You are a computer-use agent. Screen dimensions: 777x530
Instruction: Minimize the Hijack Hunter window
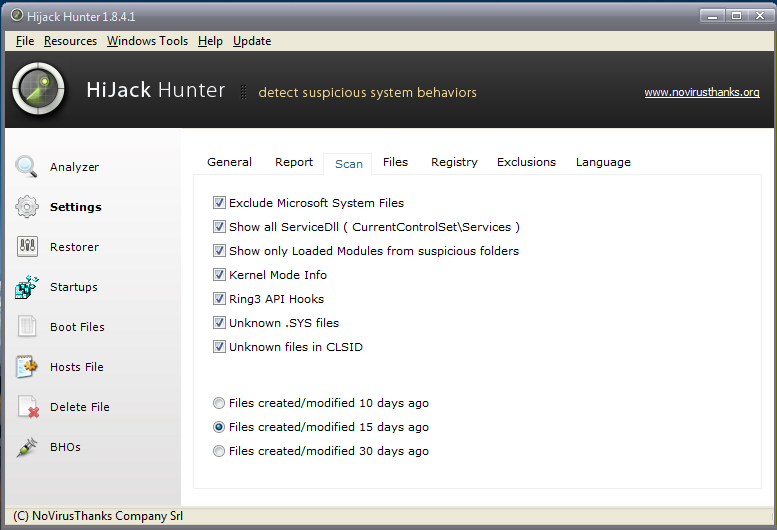(713, 16)
